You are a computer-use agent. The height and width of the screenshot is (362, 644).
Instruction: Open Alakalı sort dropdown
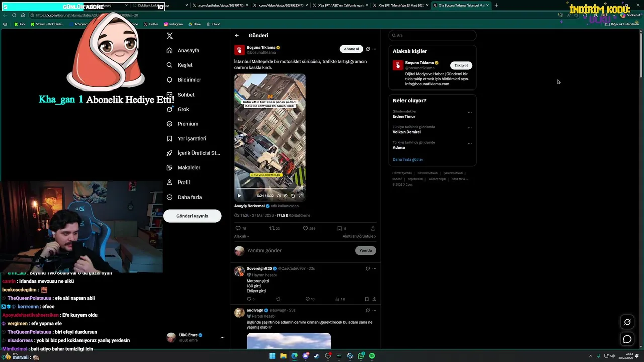pos(242,236)
